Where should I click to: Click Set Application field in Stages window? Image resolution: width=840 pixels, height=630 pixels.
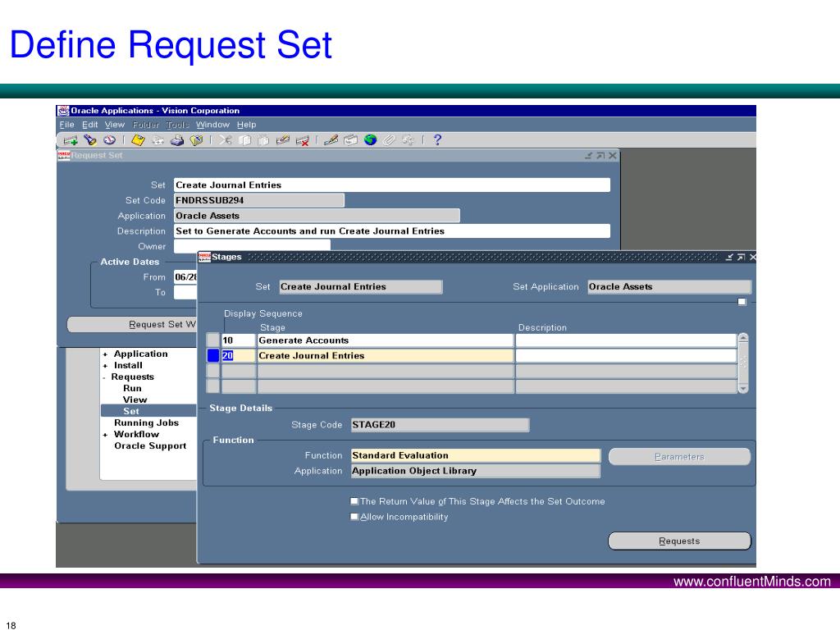pyautogui.click(x=669, y=286)
